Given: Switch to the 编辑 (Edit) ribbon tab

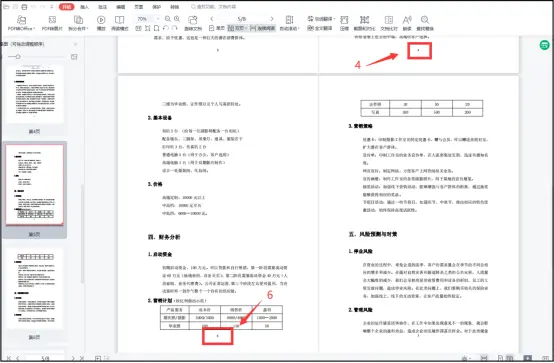Looking at the screenshot, I should 120,7.
